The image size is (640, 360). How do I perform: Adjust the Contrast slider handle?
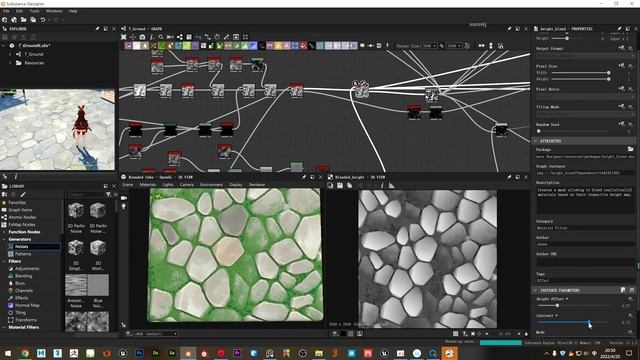(x=589, y=322)
